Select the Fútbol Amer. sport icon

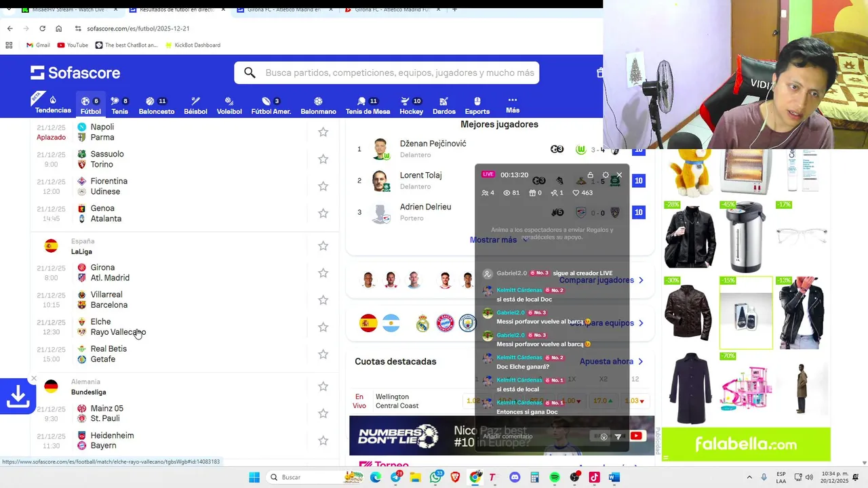click(266, 101)
